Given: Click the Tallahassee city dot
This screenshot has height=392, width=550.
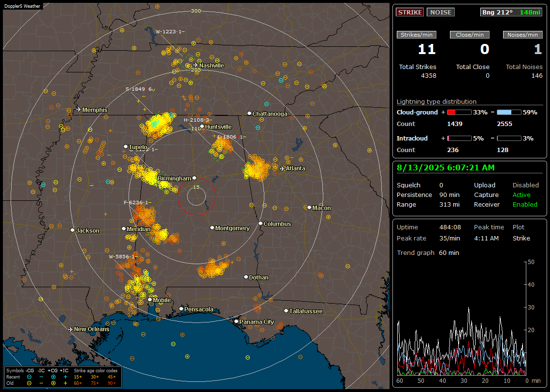Looking at the screenshot, I should 286,311.
